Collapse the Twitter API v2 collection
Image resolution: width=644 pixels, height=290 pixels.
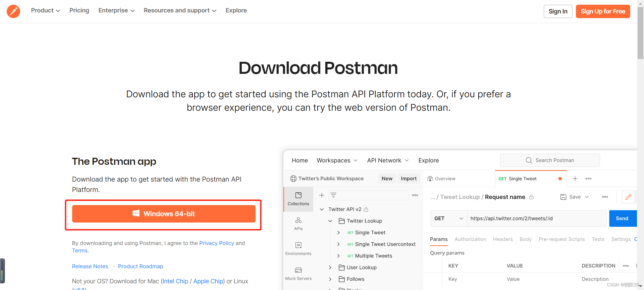pyautogui.click(x=322, y=209)
